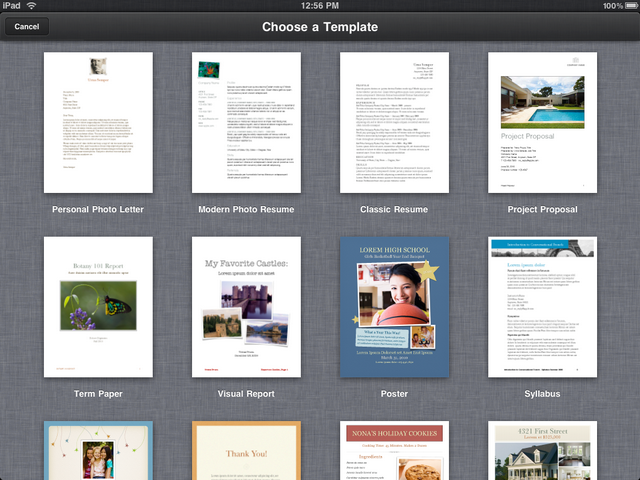Click the Modern Photo Resume label
The width and height of the screenshot is (640, 480).
coord(246,209)
